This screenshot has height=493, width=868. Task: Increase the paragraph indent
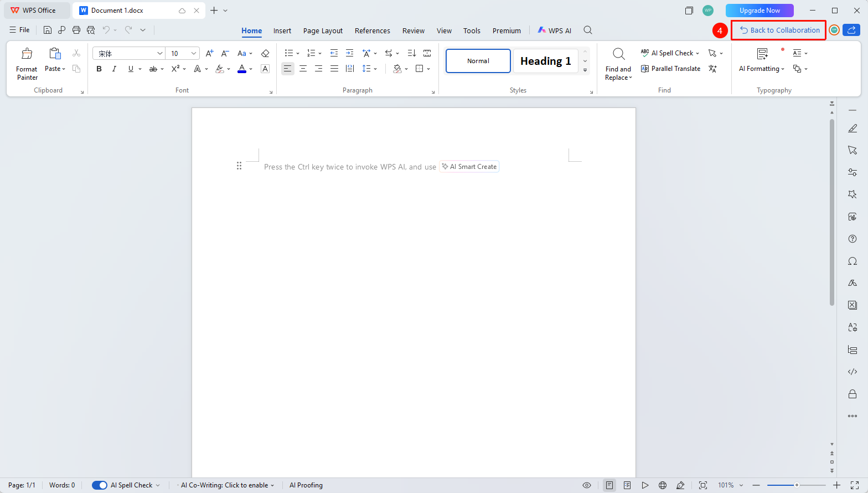(x=349, y=53)
